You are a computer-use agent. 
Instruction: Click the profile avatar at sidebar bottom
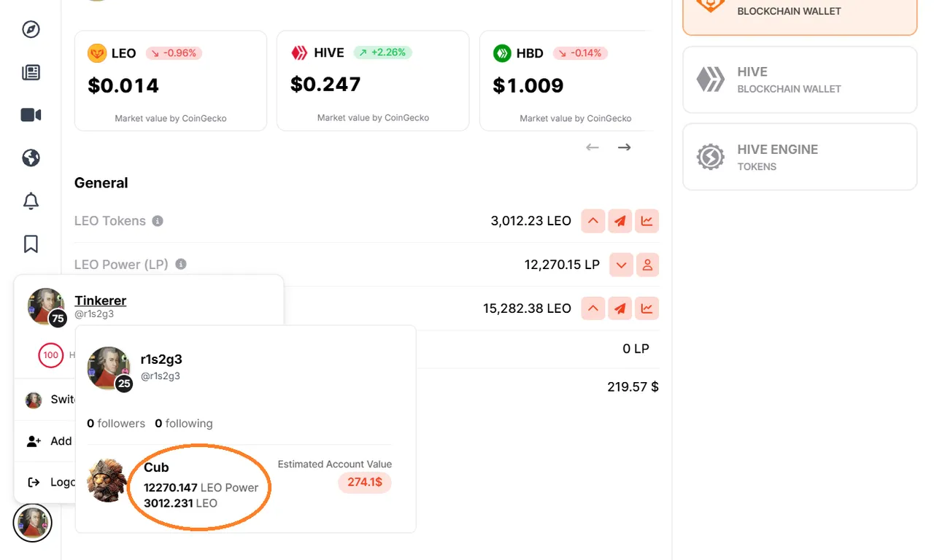click(x=32, y=523)
